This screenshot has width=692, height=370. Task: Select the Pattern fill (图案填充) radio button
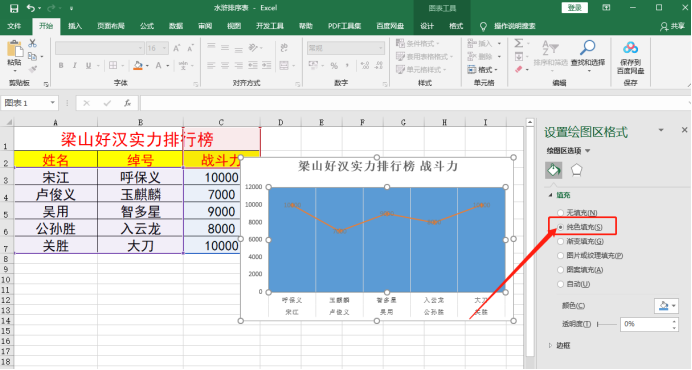coord(560,270)
